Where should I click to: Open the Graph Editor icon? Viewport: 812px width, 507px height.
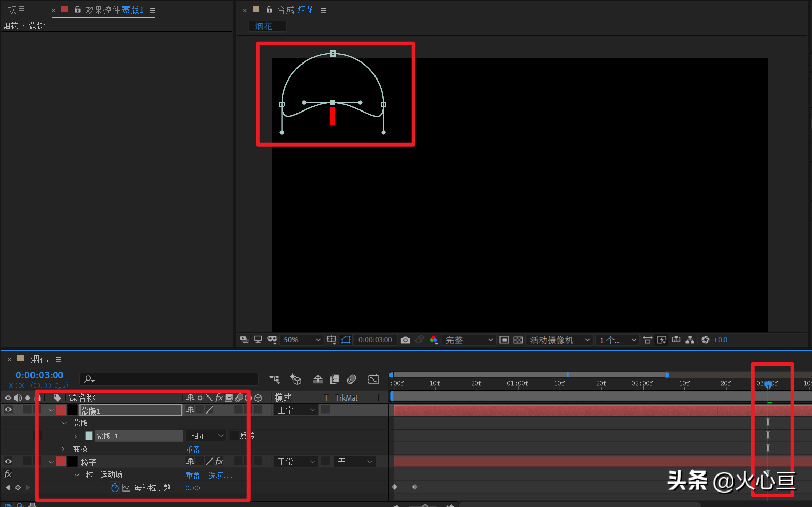[x=373, y=379]
